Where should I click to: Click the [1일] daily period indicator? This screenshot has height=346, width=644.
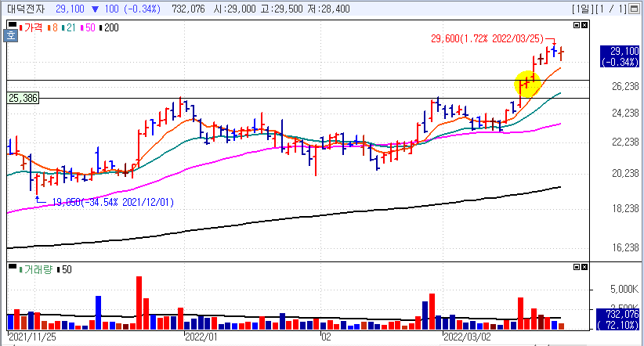tap(583, 9)
